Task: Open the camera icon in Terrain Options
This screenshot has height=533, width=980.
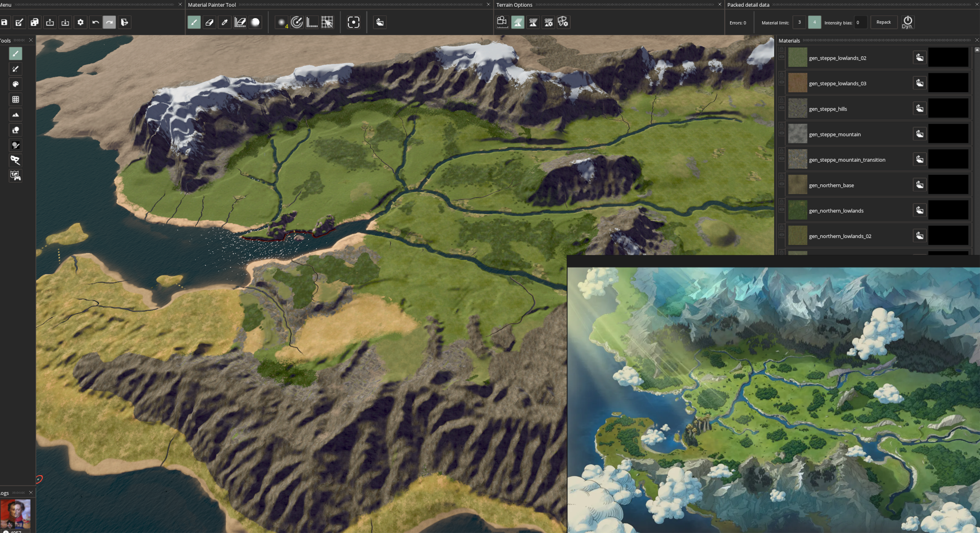Action: [x=502, y=22]
